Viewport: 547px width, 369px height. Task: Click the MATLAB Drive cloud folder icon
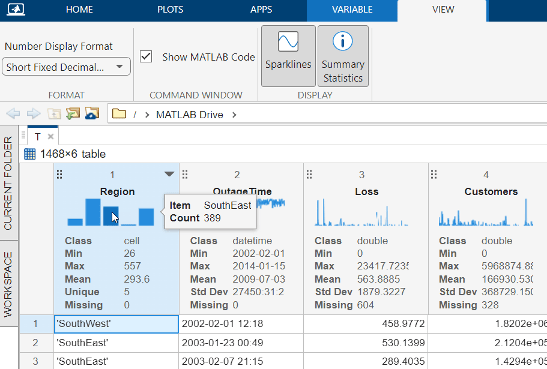(92, 113)
